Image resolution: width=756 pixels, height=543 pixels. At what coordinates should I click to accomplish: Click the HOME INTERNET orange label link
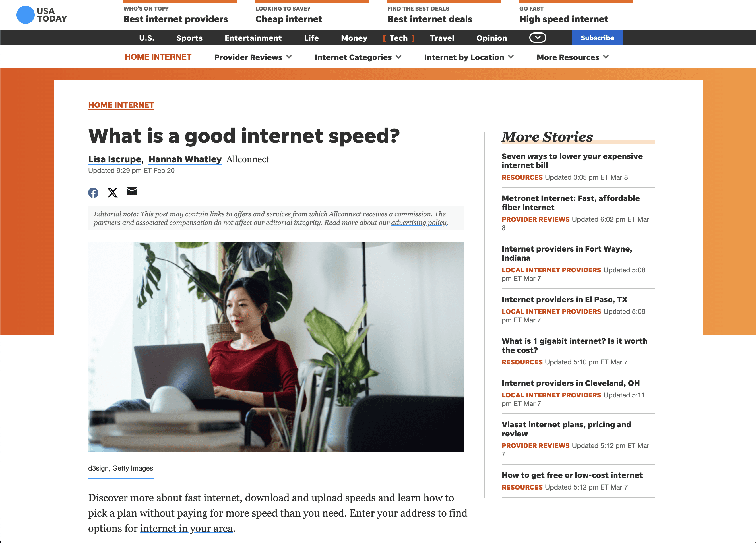coord(121,105)
